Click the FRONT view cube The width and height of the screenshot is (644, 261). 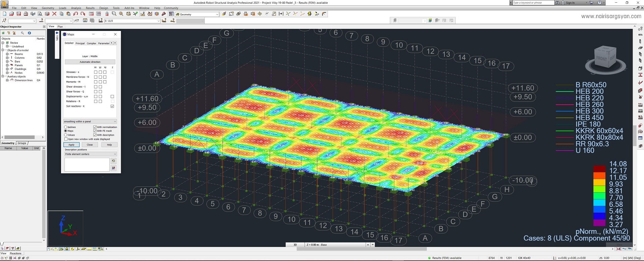click(x=601, y=58)
